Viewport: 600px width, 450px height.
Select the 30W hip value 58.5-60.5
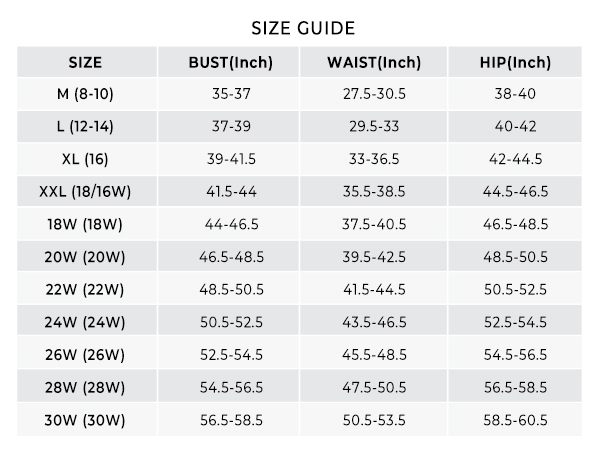[x=515, y=420]
